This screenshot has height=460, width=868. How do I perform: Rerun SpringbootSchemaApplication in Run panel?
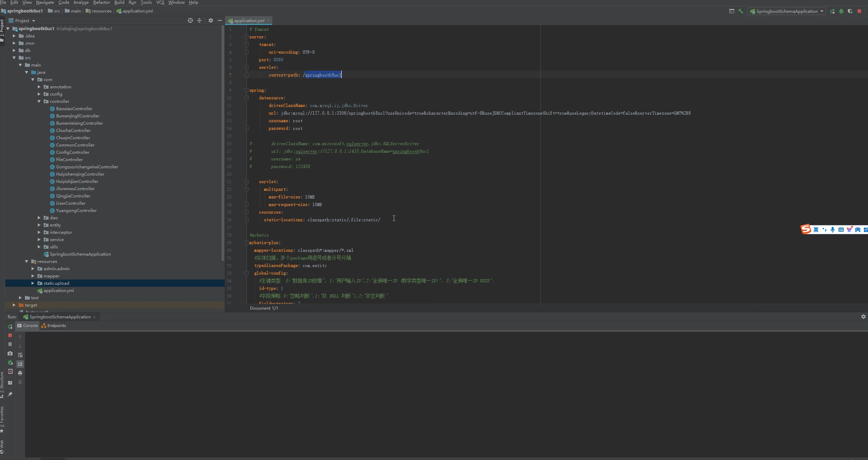click(10, 326)
